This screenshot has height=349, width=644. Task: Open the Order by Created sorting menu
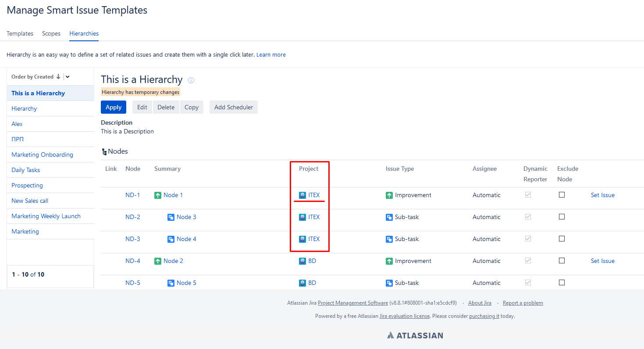[x=32, y=77]
